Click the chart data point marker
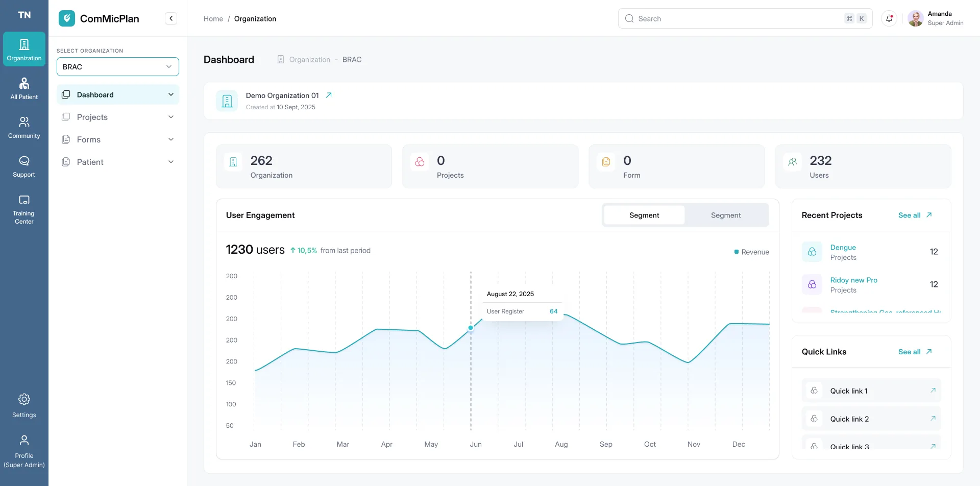 point(471,328)
